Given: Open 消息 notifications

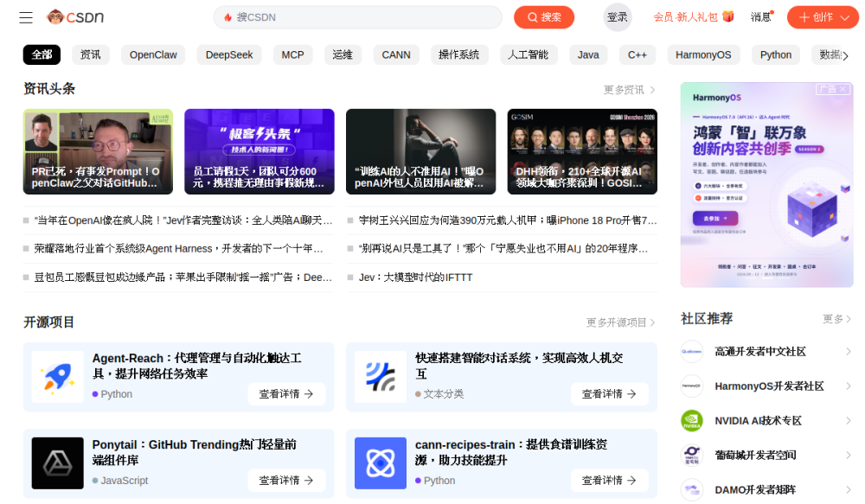Looking at the screenshot, I should click(x=761, y=17).
